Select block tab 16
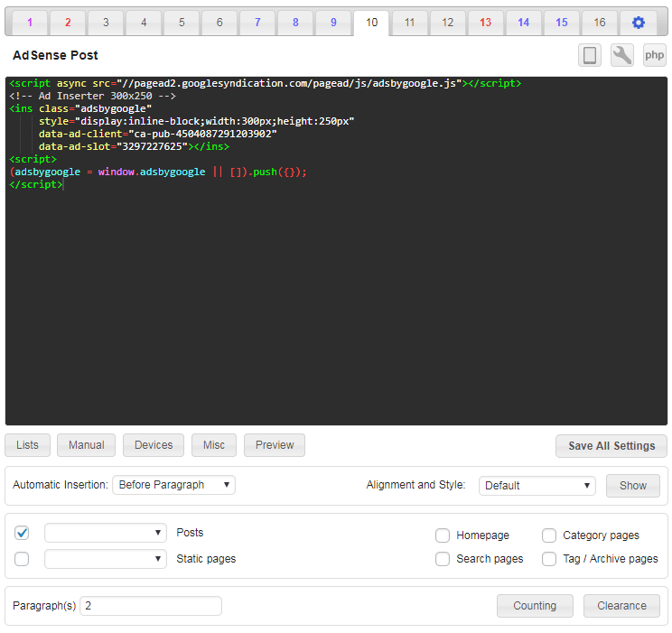The image size is (672, 633). pyautogui.click(x=599, y=23)
